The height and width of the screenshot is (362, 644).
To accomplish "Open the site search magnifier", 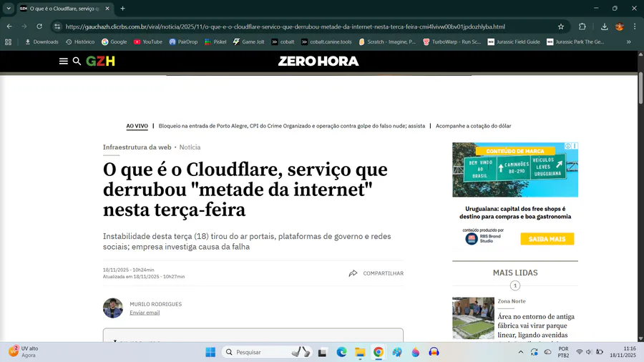I will (x=77, y=61).
